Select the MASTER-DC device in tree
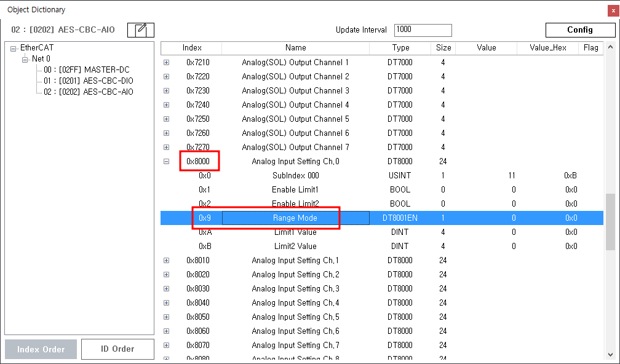 tap(86, 70)
